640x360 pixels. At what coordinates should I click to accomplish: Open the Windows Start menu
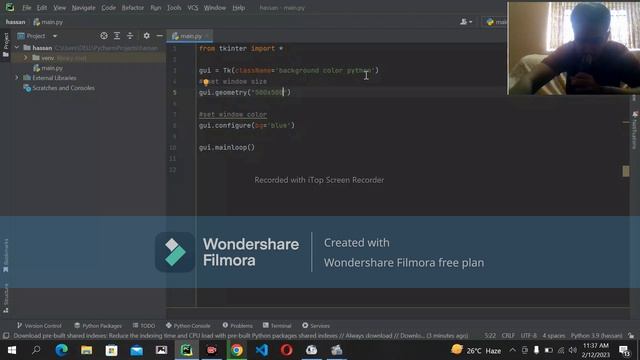click(12, 350)
